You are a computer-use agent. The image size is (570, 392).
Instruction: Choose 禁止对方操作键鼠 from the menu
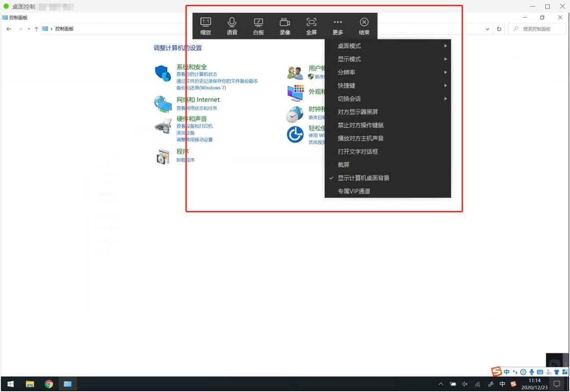click(x=388, y=125)
